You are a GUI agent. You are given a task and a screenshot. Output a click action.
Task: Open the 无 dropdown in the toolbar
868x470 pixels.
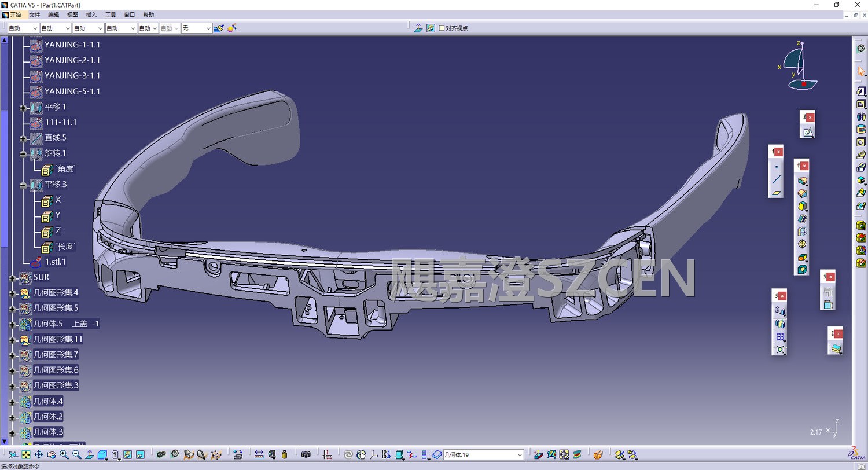(x=197, y=28)
